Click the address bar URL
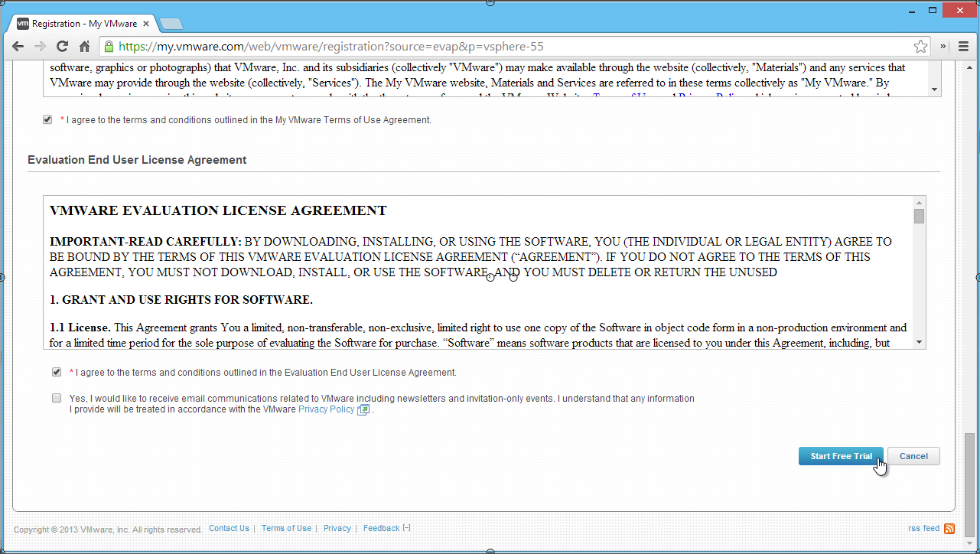The height and width of the screenshot is (554, 980). click(331, 46)
